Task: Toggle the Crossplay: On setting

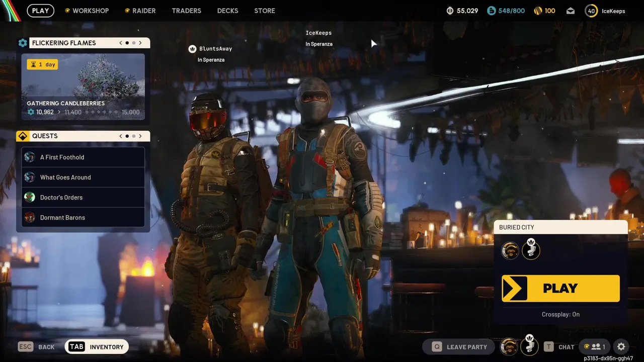Action: coord(560,314)
